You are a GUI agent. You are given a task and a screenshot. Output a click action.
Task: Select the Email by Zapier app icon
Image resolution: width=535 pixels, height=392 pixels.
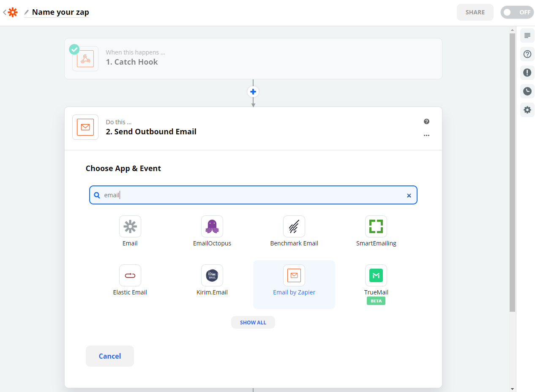pyautogui.click(x=294, y=275)
